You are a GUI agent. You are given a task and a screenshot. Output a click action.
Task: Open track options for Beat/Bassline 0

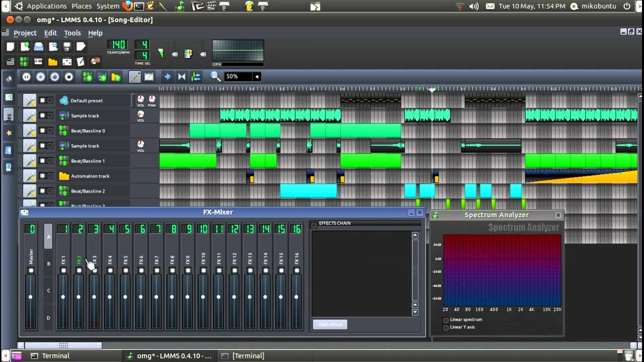pos(30,131)
